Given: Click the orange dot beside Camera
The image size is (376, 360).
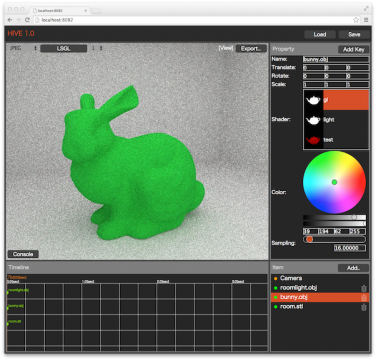Looking at the screenshot, I should [276, 278].
